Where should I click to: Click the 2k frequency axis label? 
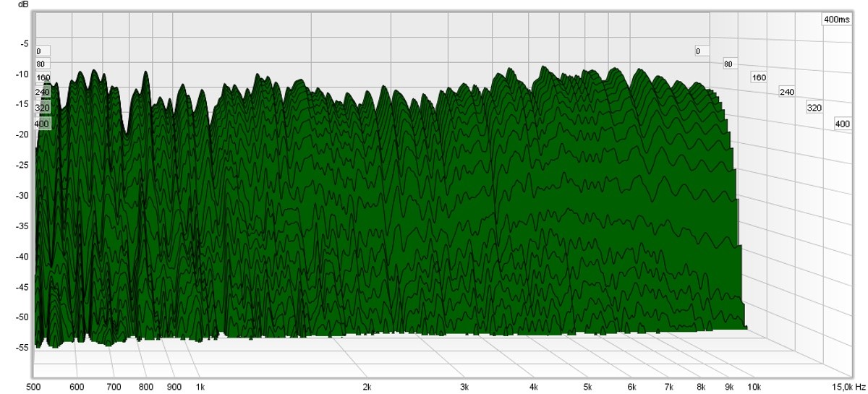[x=367, y=387]
